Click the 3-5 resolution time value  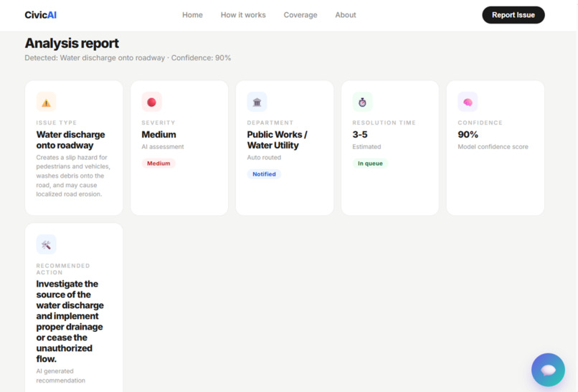pyautogui.click(x=360, y=135)
